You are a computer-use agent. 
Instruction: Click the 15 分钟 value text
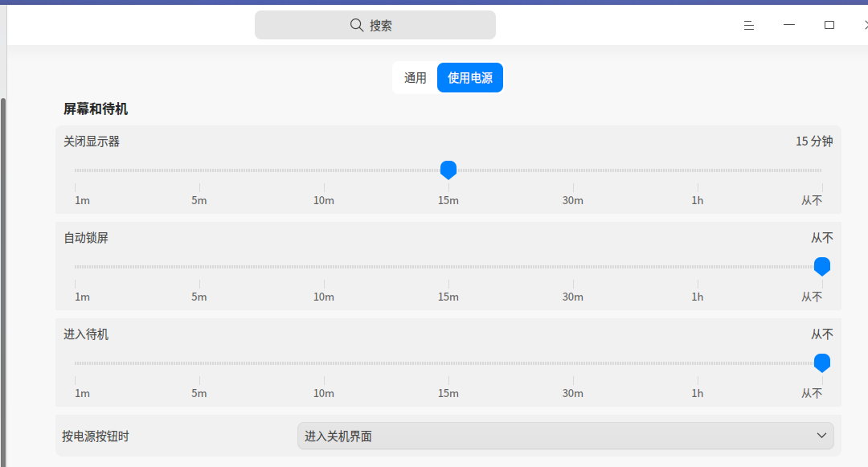click(x=814, y=141)
